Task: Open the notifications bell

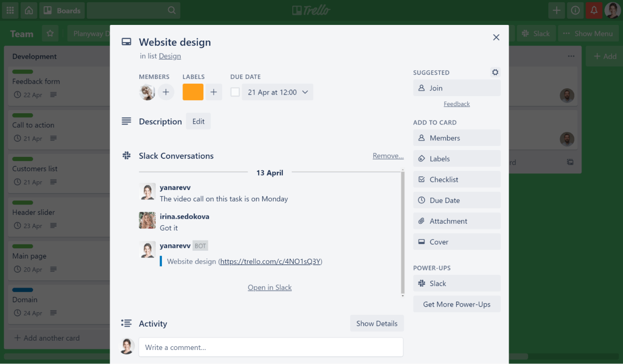Action: [x=594, y=10]
